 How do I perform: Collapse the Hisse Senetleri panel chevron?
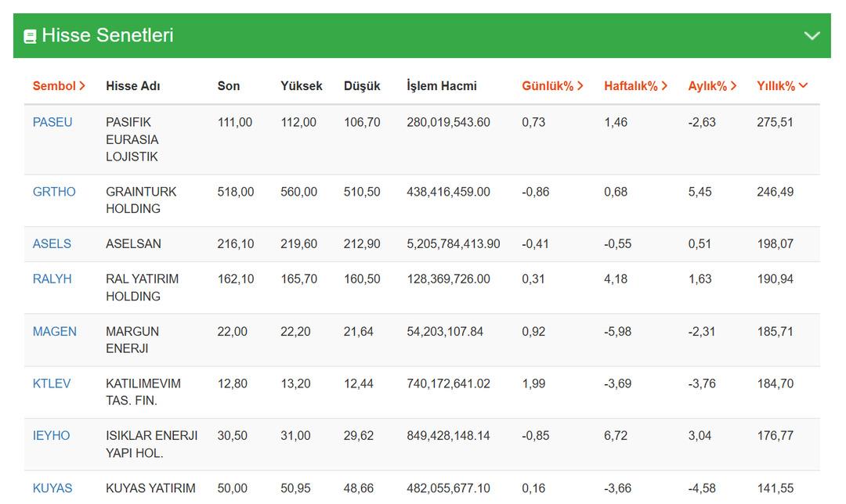(812, 36)
